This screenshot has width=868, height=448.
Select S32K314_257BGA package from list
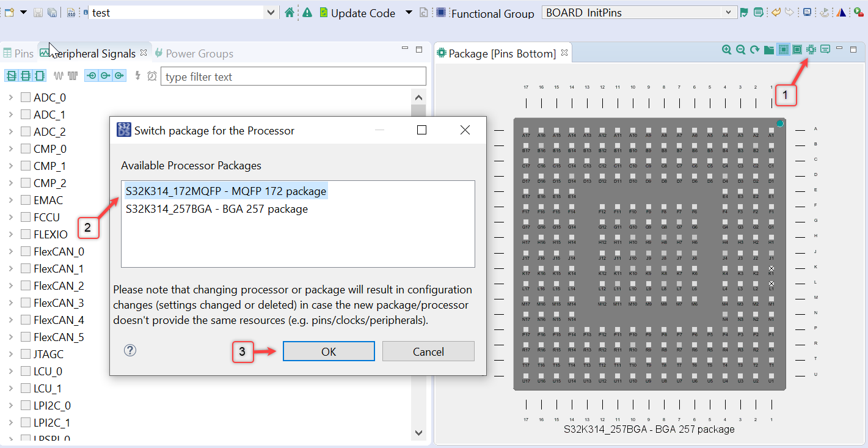coord(217,209)
